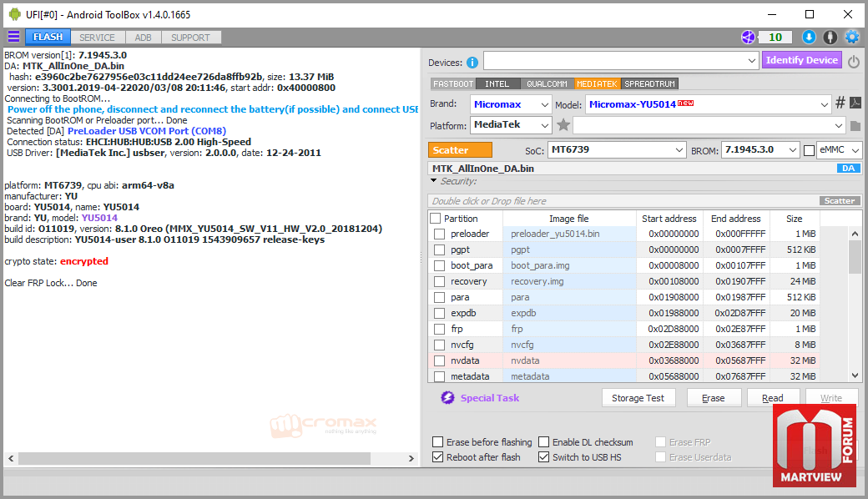Check the boot_para partition checkbox
Viewport: 868px width, 499px height.
click(x=440, y=265)
